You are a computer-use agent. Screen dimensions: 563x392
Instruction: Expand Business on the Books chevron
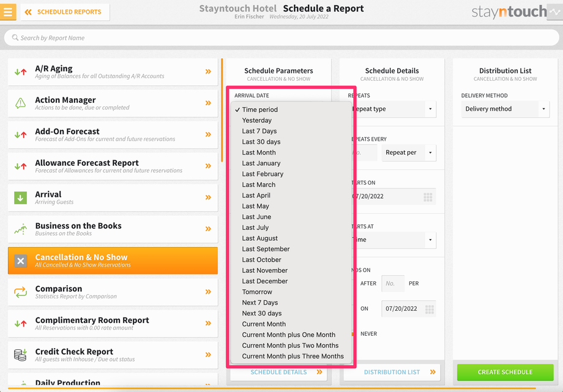(208, 229)
